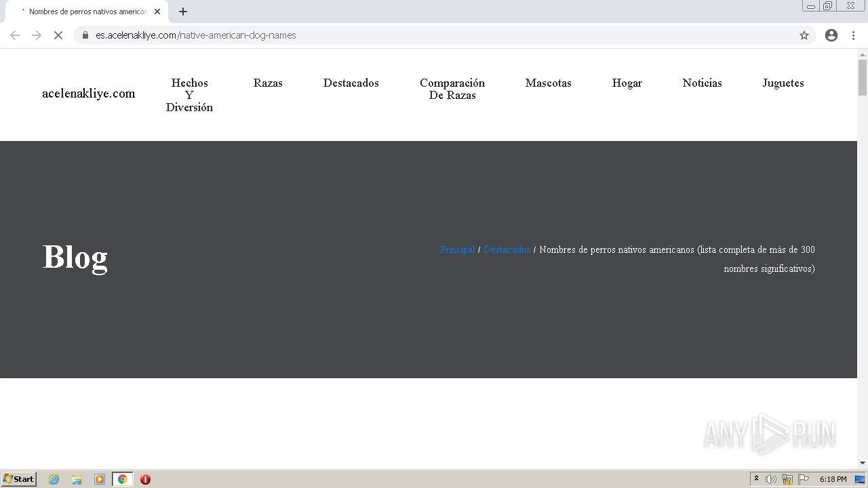
Task: View site info via the padlock icon
Action: point(85,35)
